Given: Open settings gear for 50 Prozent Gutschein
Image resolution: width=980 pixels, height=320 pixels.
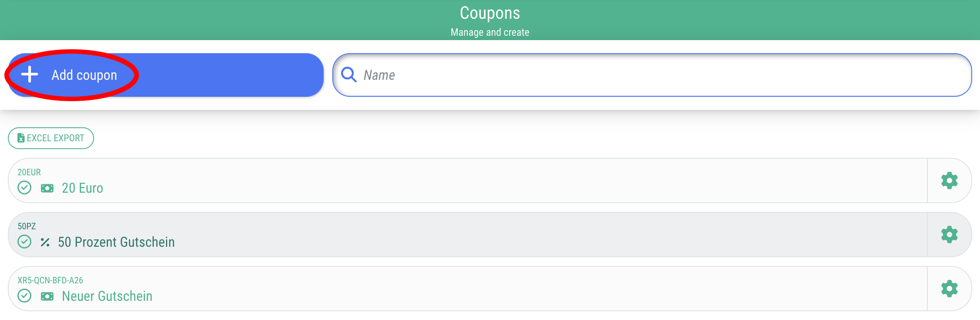Looking at the screenshot, I should [x=949, y=235].
